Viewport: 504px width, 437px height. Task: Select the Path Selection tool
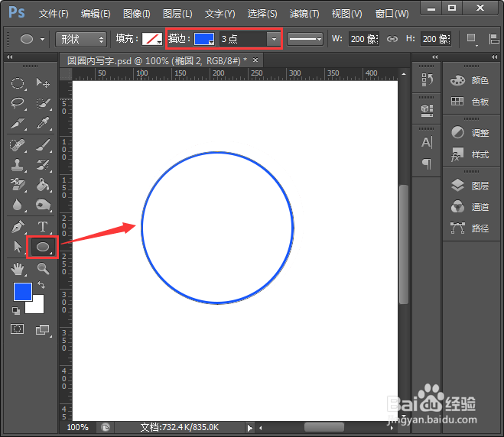click(18, 247)
